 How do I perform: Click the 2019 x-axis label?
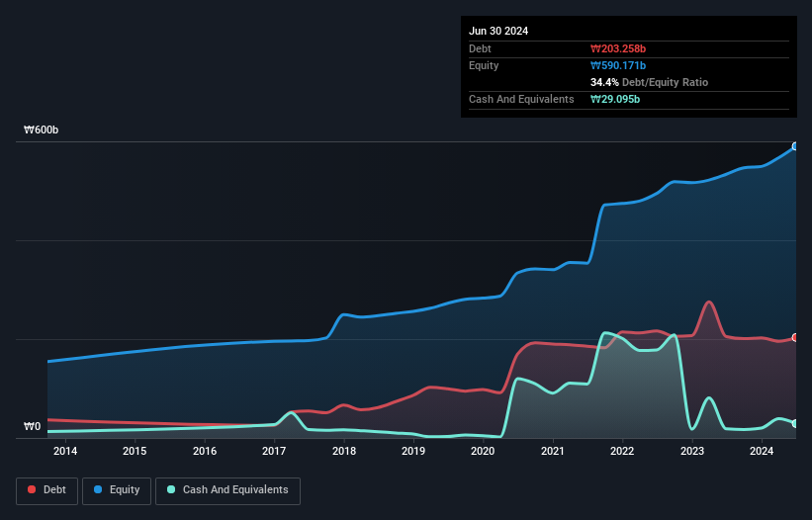click(413, 451)
